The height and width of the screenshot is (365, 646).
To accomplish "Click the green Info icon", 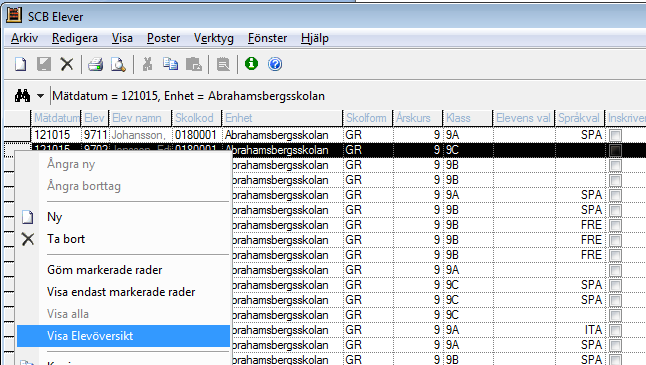I will point(251,64).
